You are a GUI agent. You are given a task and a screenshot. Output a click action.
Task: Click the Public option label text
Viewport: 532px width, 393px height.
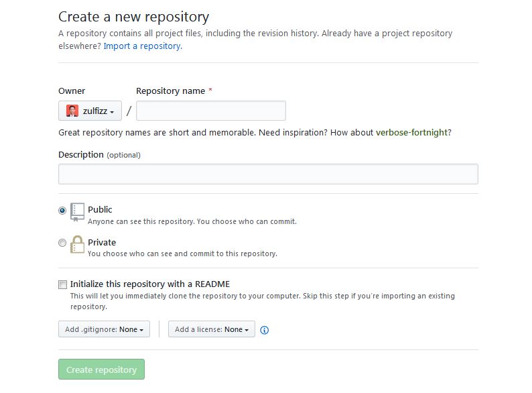click(100, 209)
